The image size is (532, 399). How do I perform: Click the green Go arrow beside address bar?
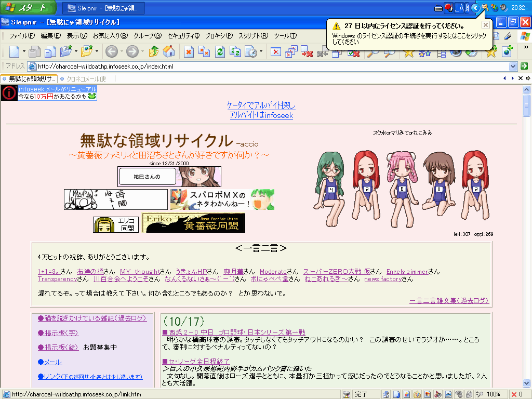(524, 66)
